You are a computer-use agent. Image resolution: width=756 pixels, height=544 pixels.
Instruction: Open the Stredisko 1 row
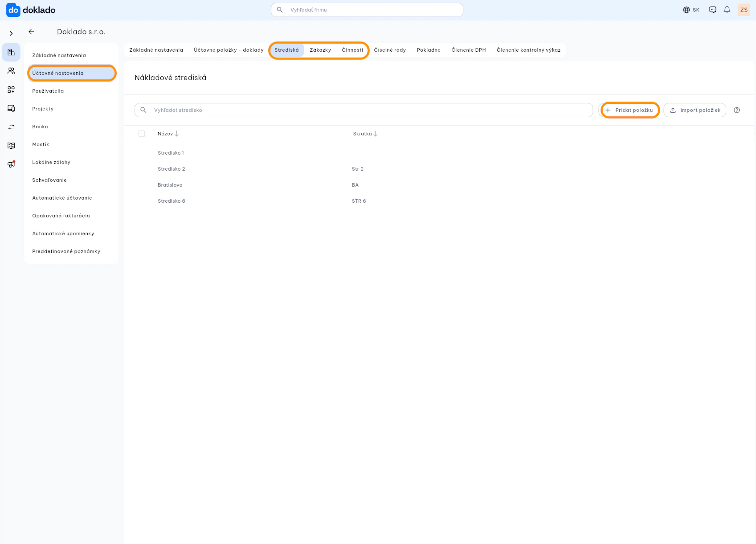439,153
